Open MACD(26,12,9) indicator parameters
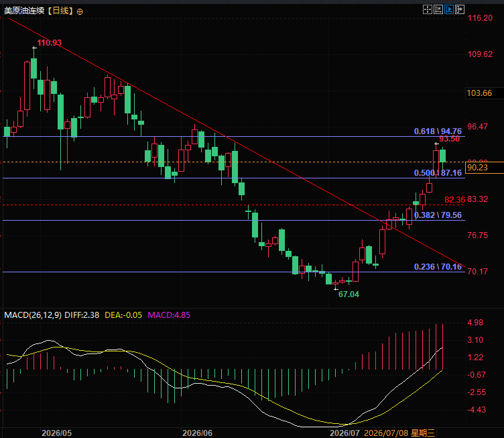 coord(32,315)
